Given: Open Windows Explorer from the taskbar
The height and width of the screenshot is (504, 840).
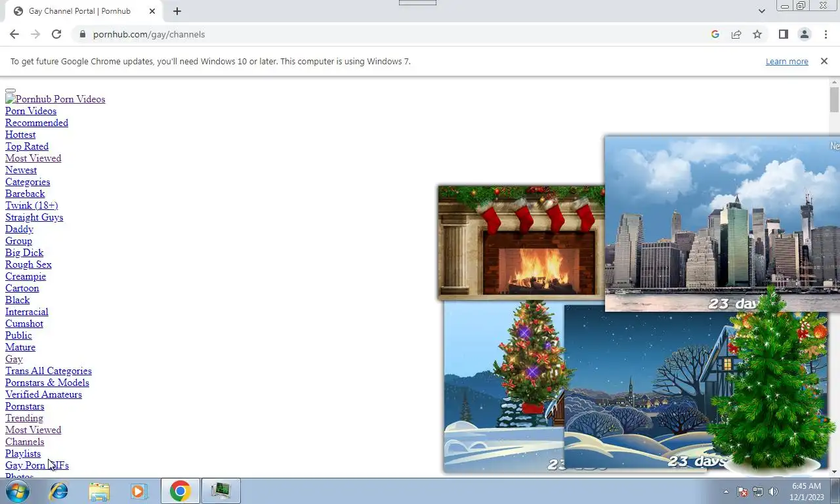Looking at the screenshot, I should coord(99,491).
